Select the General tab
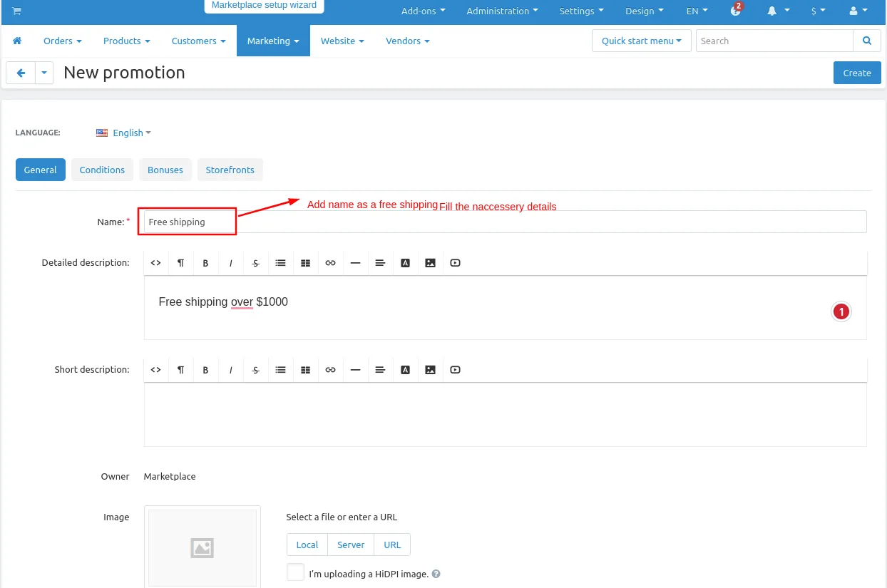This screenshot has width=887, height=588. coord(41,170)
